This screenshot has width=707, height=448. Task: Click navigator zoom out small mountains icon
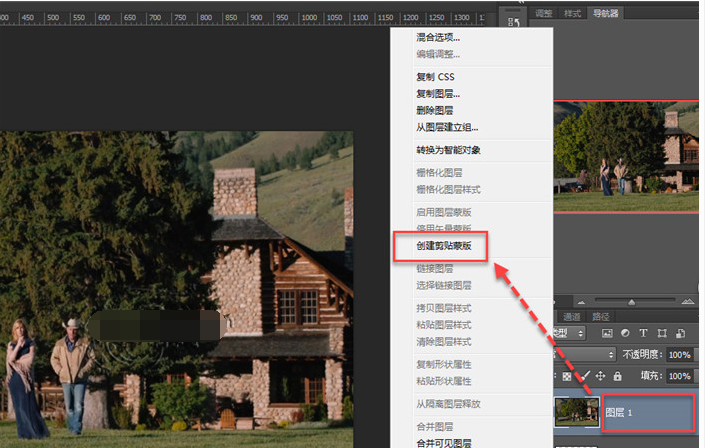[x=582, y=302]
